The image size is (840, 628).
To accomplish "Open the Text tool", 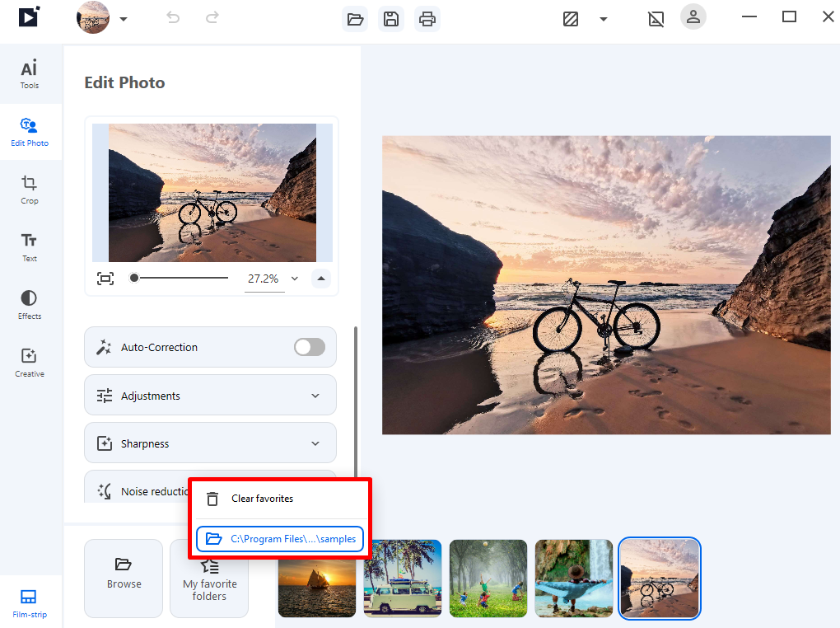I will [30, 246].
